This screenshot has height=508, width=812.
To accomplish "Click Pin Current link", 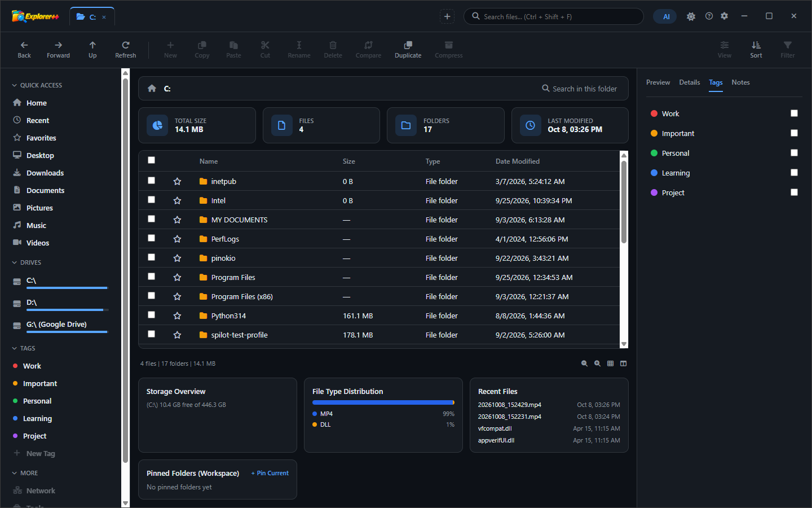I will pyautogui.click(x=270, y=473).
